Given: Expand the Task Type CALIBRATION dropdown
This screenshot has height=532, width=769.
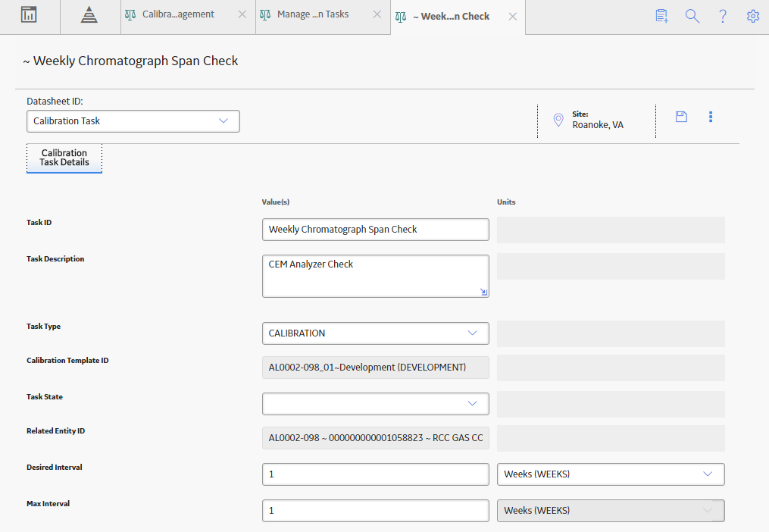Looking at the screenshot, I should (x=376, y=333).
